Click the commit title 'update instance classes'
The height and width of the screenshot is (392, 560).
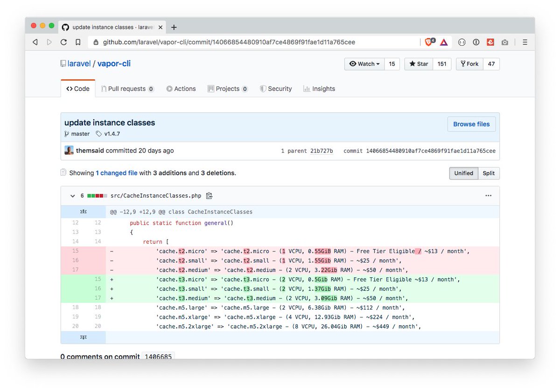pyautogui.click(x=110, y=123)
